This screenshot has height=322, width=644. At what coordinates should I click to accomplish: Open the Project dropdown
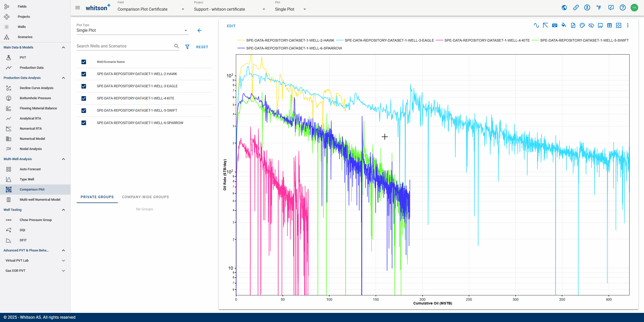click(x=230, y=9)
